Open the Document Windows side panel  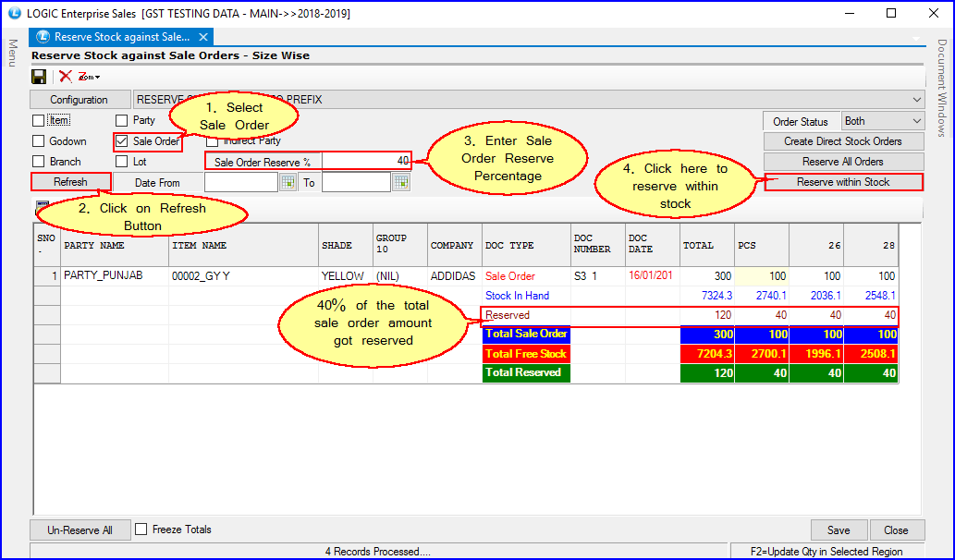pyautogui.click(x=941, y=88)
